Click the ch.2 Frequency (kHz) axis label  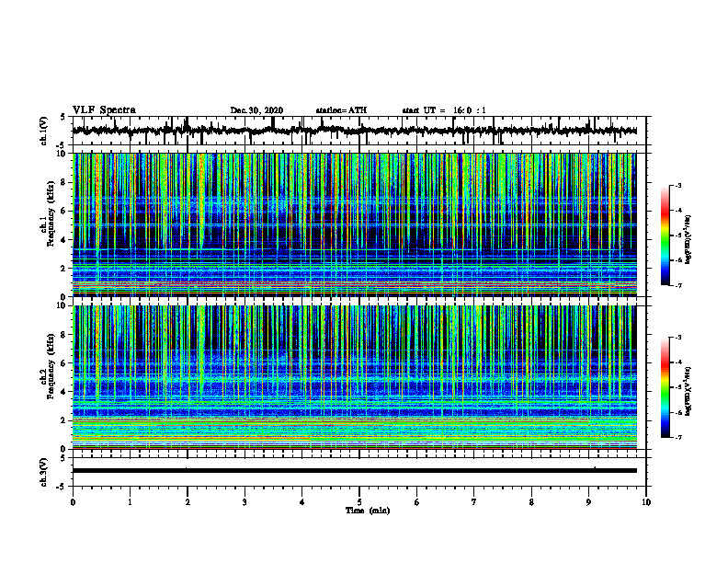pos(48,366)
